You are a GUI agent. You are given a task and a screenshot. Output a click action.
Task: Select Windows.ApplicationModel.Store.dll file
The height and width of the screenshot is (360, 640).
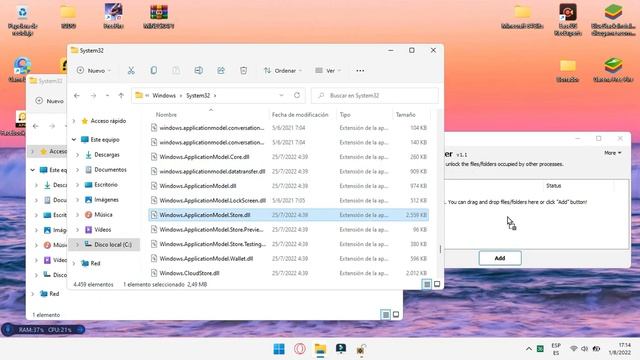pyautogui.click(x=288, y=215)
